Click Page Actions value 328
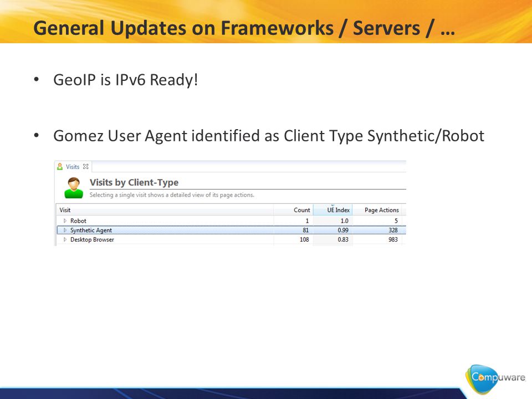This screenshot has width=532, height=399. [393, 230]
